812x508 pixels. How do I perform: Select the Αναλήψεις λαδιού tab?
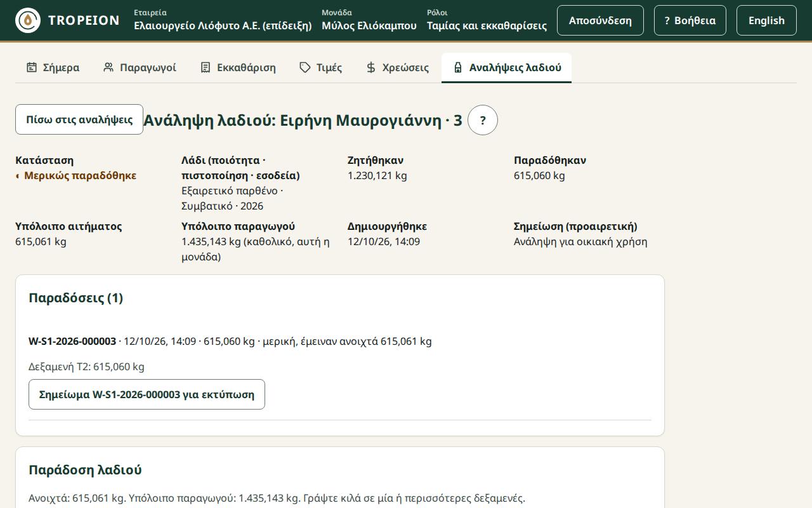click(506, 67)
